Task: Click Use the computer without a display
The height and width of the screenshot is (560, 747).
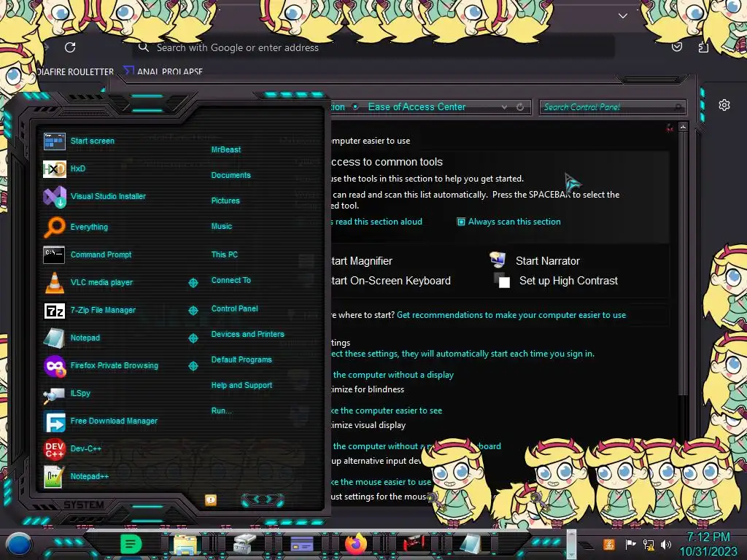Action: coord(393,375)
